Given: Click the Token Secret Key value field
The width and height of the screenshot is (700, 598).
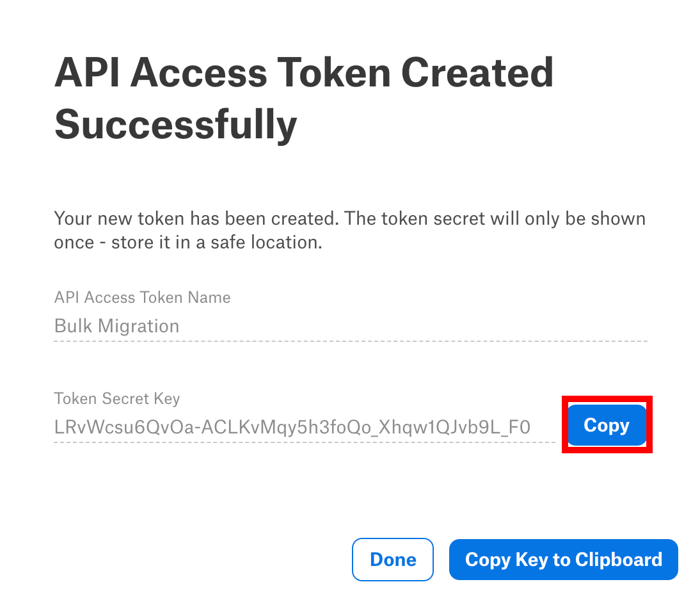Looking at the screenshot, I should 305,428.
